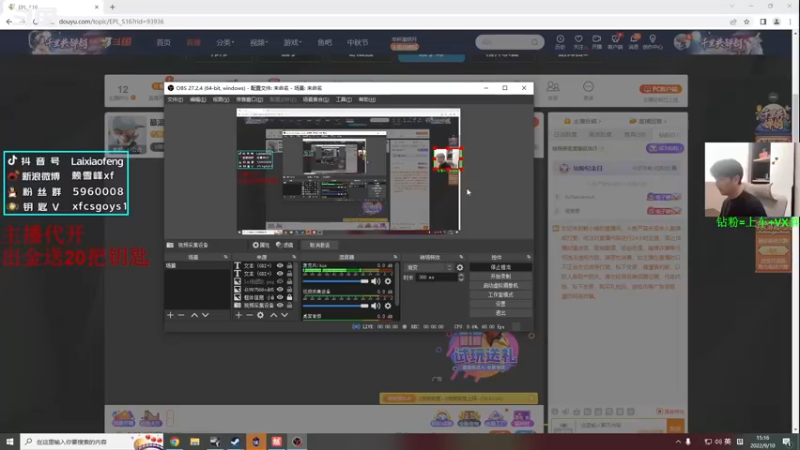Open source properties gear below sources list
This screenshot has width=800, height=450.
pyautogui.click(x=261, y=315)
